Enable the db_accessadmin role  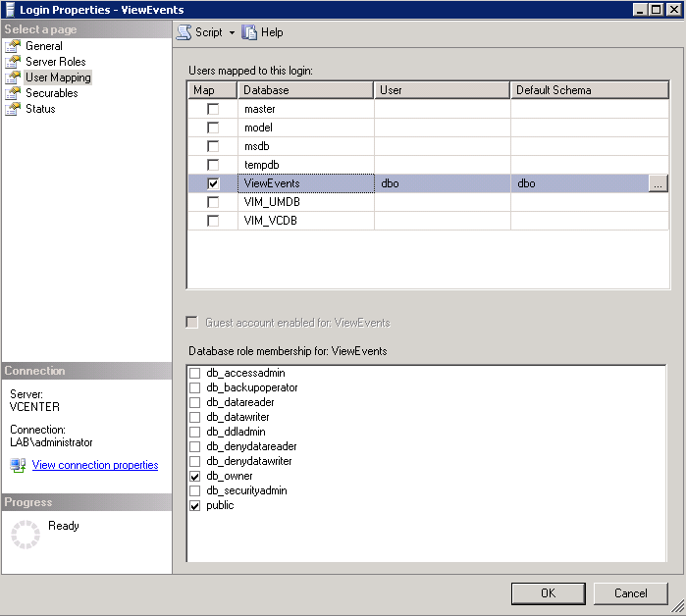(x=194, y=373)
